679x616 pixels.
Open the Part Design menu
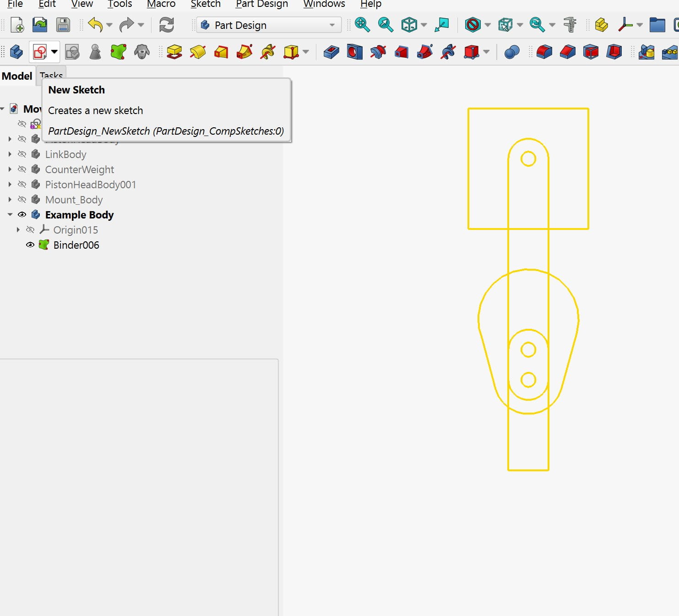262,4
